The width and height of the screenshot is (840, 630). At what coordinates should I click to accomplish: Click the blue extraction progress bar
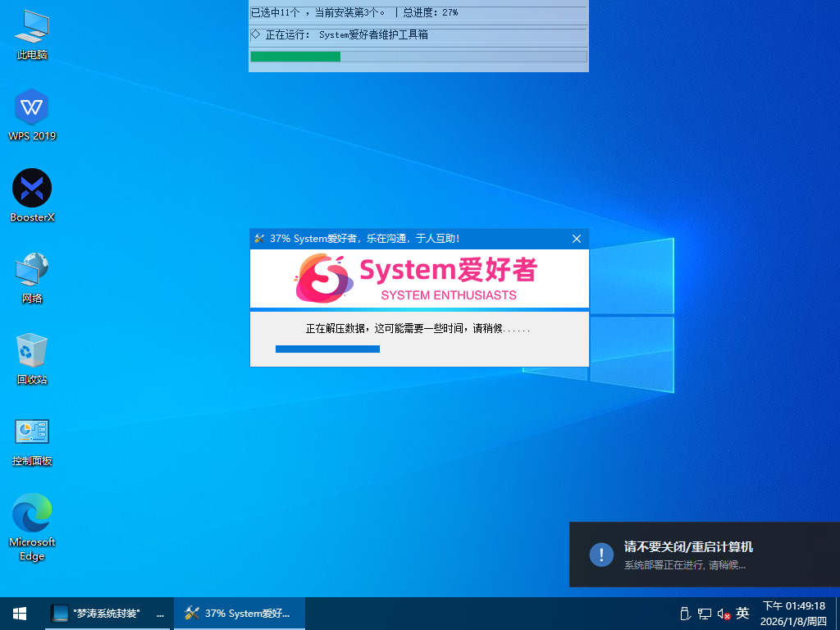pos(327,349)
